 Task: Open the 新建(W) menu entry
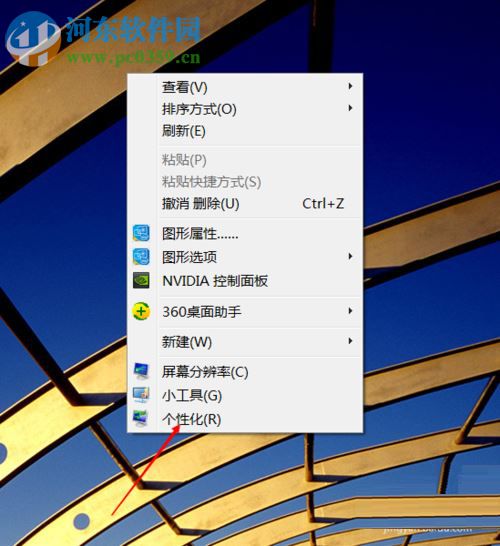[x=245, y=342]
